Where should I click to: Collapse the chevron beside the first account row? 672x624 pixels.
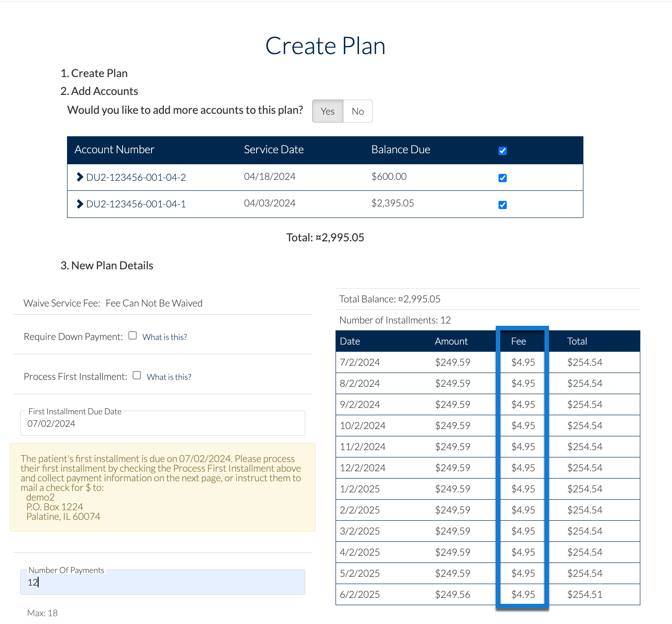pos(80,177)
